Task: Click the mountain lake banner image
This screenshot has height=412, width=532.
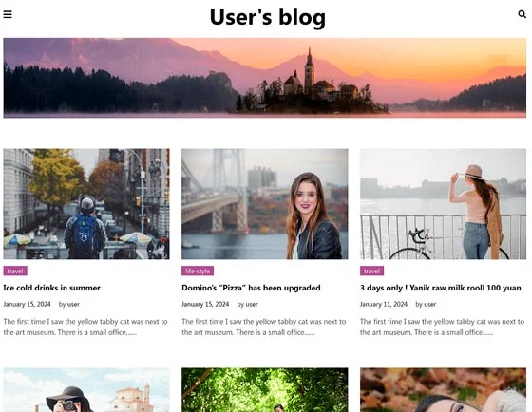Action: (265, 78)
